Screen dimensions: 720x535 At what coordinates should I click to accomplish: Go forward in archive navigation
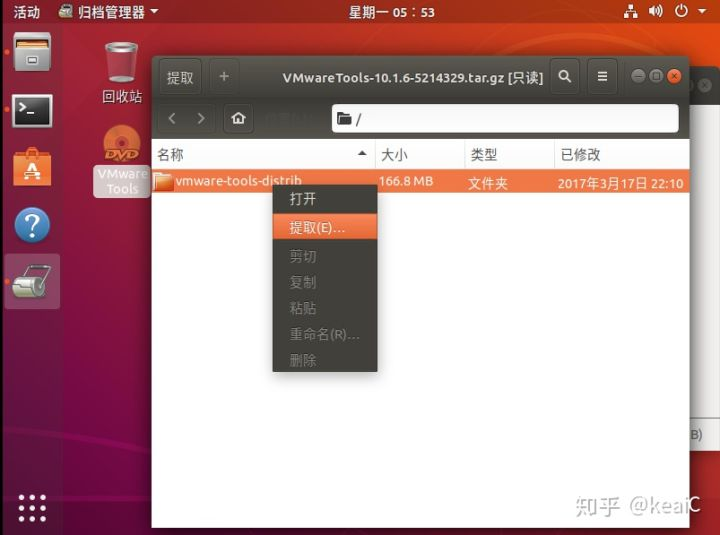pos(201,118)
